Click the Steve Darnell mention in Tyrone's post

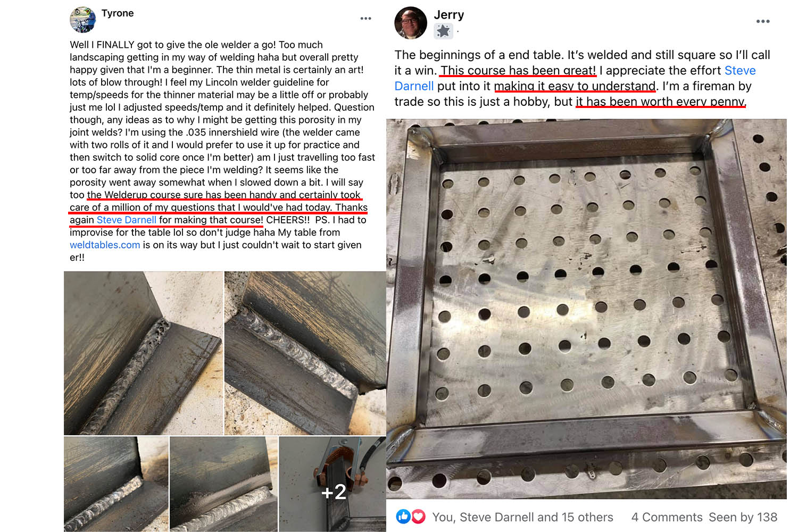[127, 220]
